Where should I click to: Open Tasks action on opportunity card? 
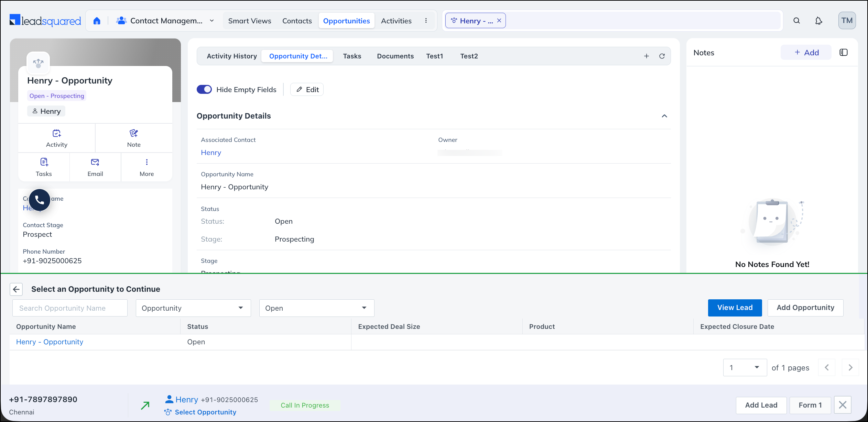(44, 167)
